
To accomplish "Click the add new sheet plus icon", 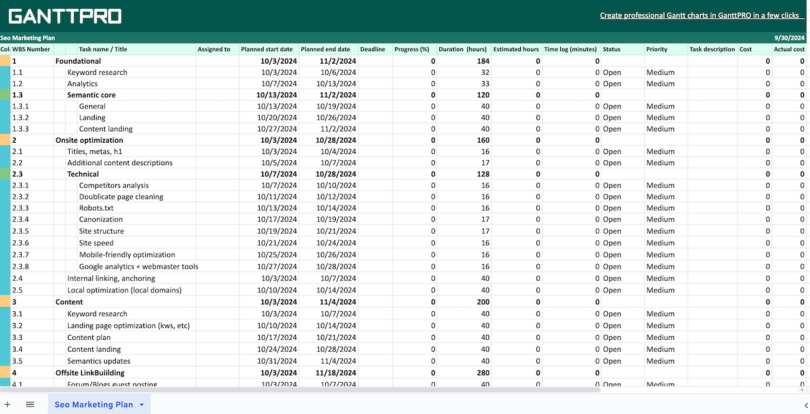I will (8, 404).
